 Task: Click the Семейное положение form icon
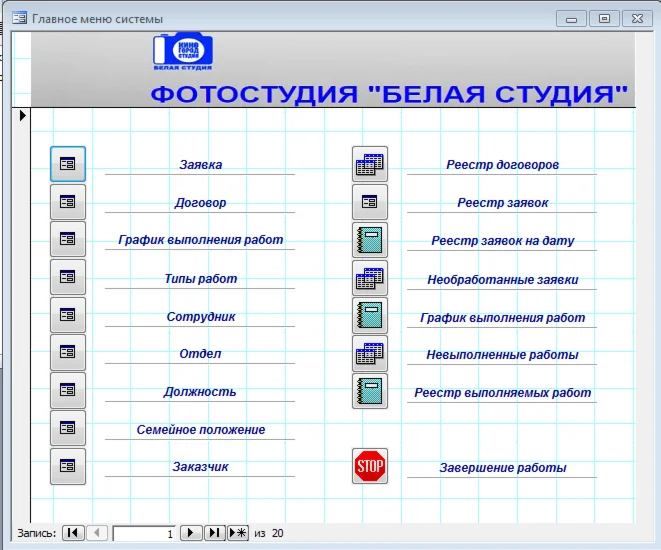pyautogui.click(x=68, y=429)
